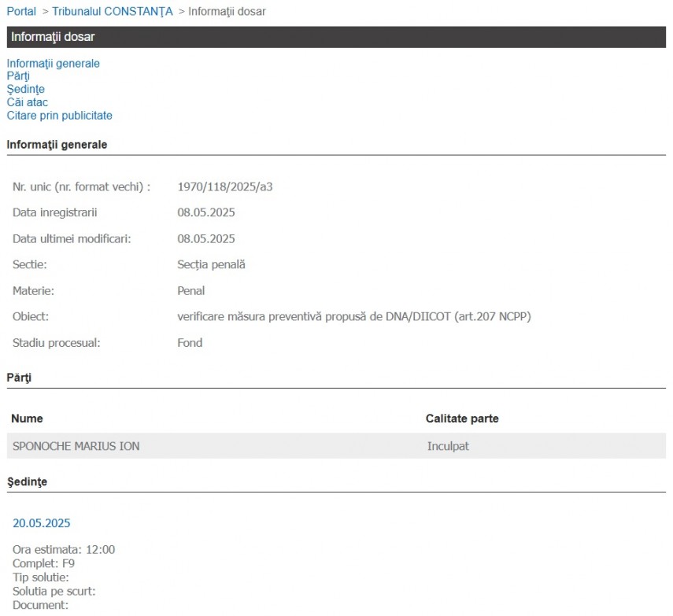Click the Calitate parte column header
This screenshot has height=616, width=673.
(x=462, y=419)
